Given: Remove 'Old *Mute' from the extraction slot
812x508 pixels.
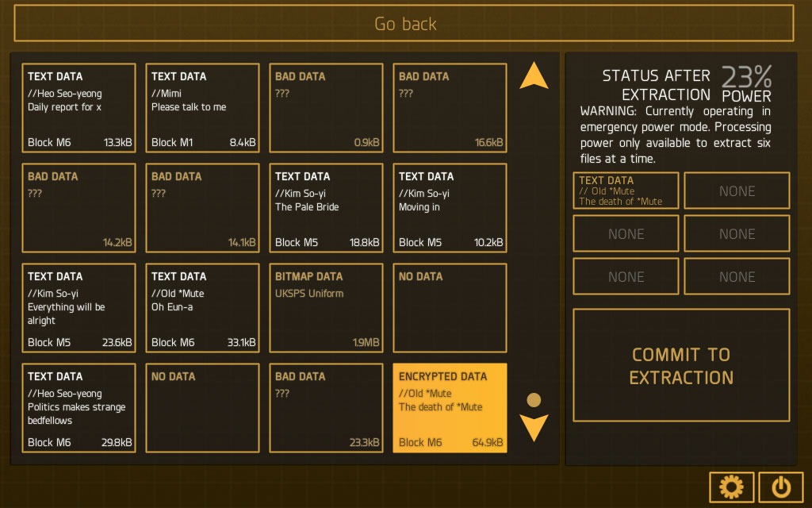Looking at the screenshot, I should point(626,190).
